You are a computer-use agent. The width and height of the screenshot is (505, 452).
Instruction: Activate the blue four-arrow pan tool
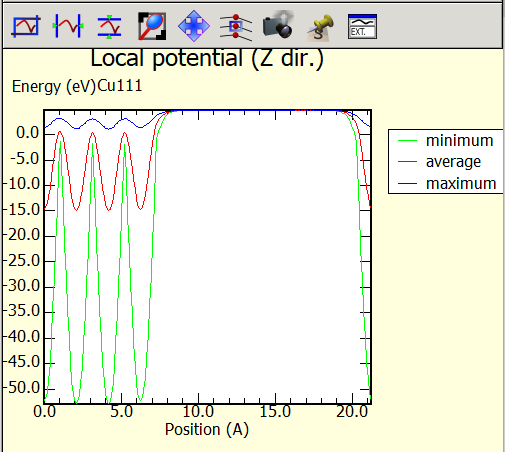(x=194, y=26)
